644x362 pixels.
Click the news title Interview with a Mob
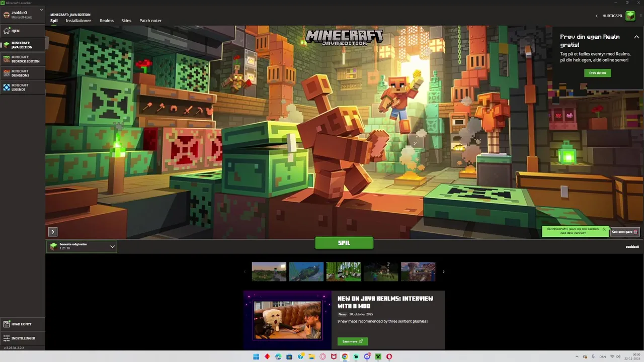(x=385, y=302)
